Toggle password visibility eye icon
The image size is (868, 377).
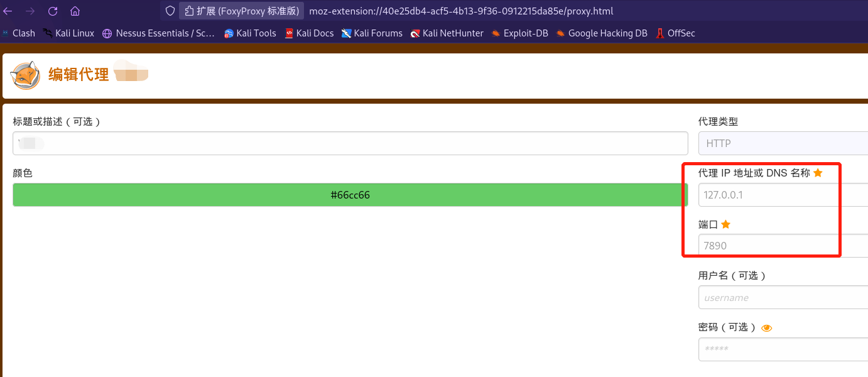pyautogui.click(x=766, y=327)
